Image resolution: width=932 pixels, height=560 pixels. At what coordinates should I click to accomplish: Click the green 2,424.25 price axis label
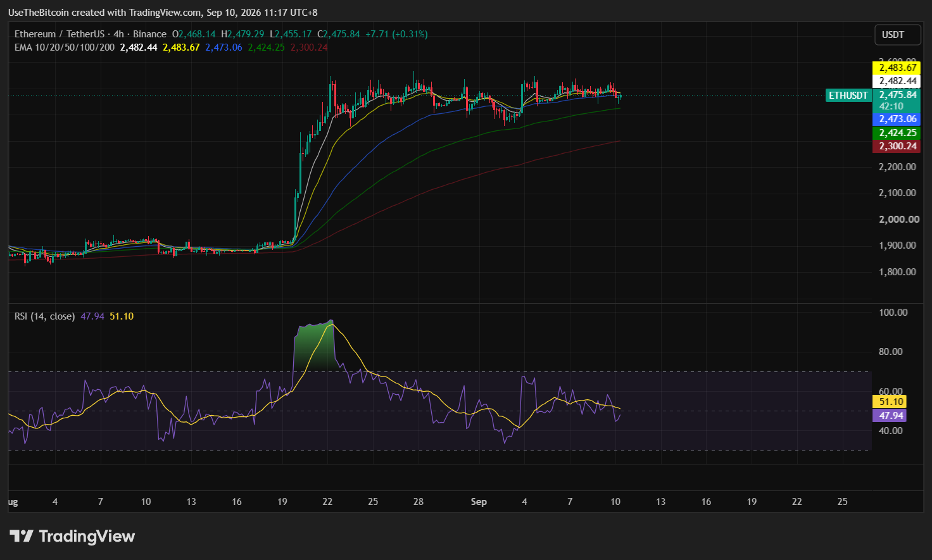897,133
